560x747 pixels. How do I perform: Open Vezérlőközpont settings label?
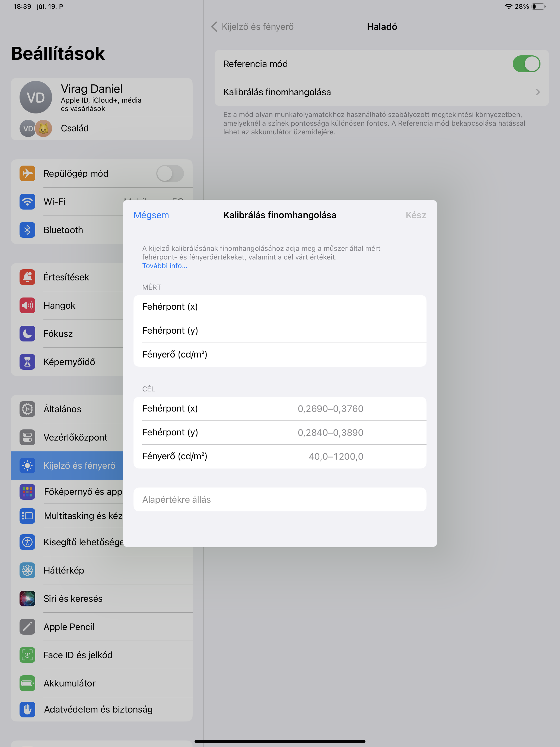(x=75, y=437)
